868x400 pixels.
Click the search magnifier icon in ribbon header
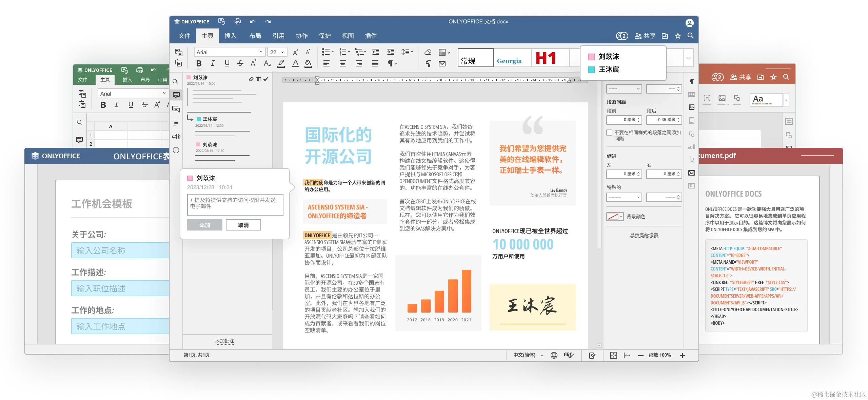pyautogui.click(x=690, y=36)
